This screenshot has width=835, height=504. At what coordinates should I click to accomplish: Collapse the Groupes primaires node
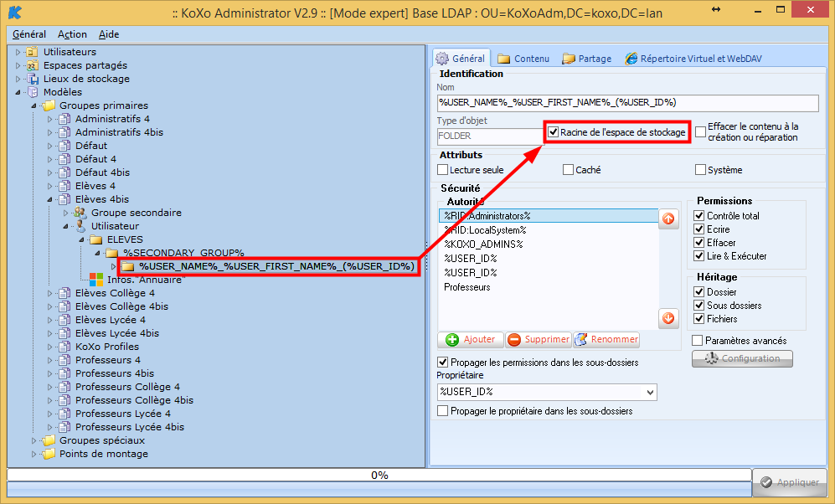click(34, 105)
